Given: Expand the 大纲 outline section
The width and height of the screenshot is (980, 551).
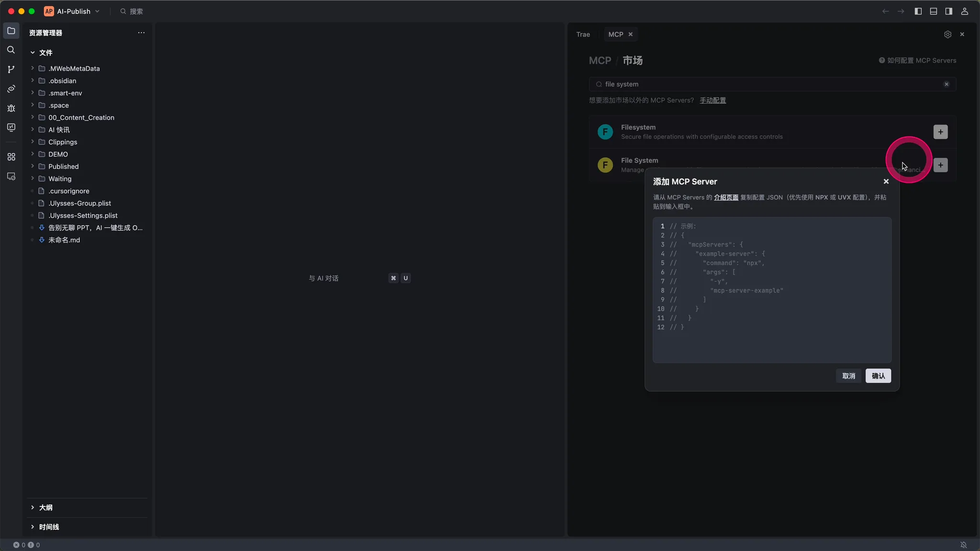Looking at the screenshot, I should point(45,507).
